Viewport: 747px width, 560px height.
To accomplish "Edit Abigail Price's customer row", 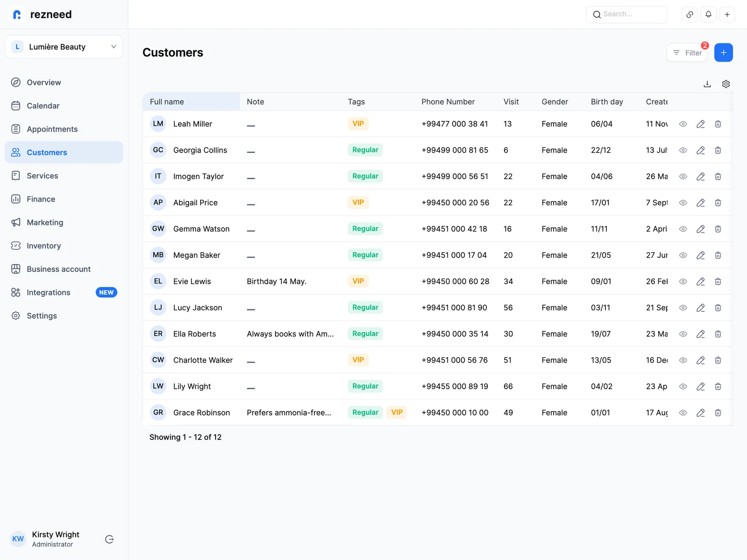I will [x=700, y=203].
